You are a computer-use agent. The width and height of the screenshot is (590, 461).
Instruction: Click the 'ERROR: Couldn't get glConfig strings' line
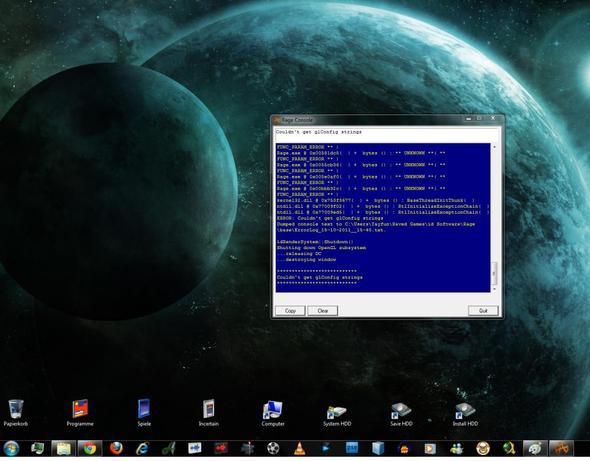[x=330, y=218]
